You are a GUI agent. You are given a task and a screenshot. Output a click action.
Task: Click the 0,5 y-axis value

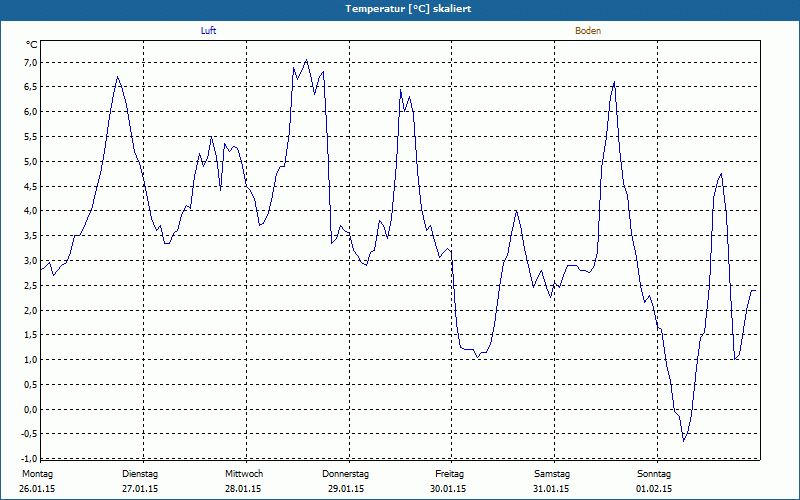tap(31, 385)
